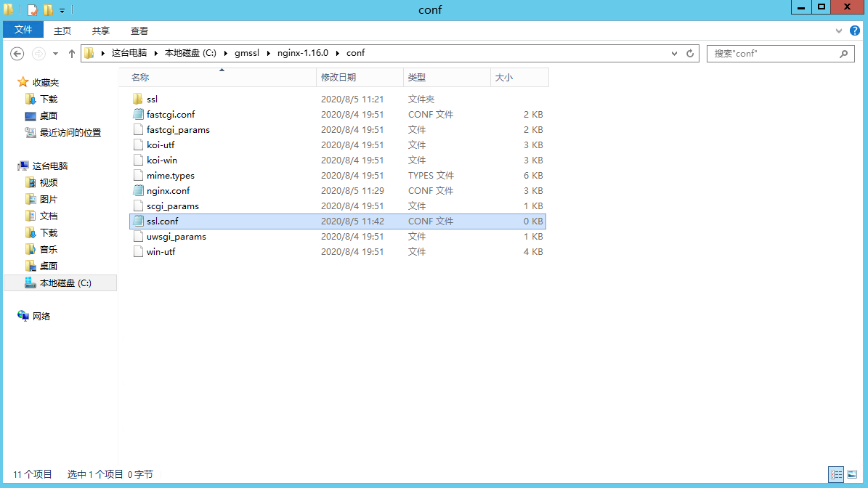Image resolution: width=868 pixels, height=488 pixels.
Task: Refresh the conf folder view
Action: click(691, 54)
